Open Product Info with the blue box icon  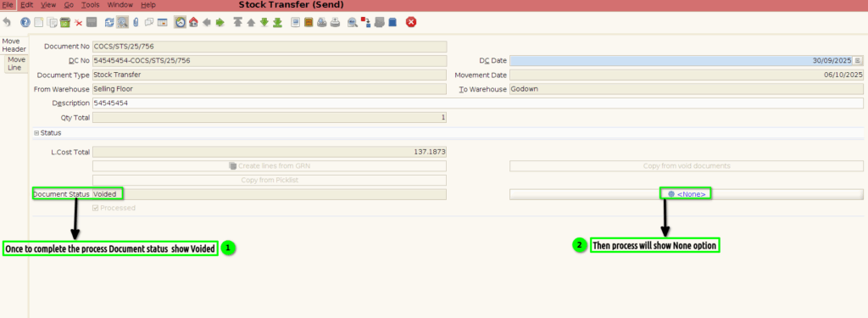[x=392, y=23]
